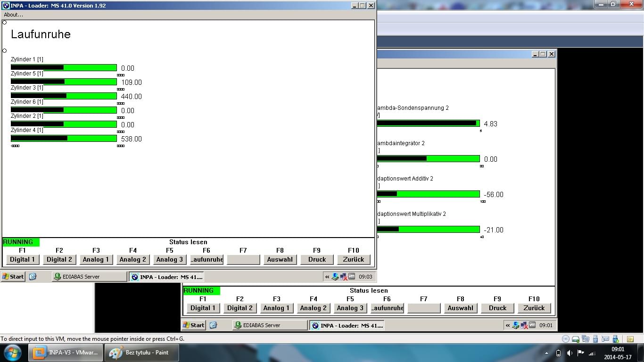644x362 pixels.
Task: Select INPA - Loader task in the front taskbar
Action: tap(166, 277)
